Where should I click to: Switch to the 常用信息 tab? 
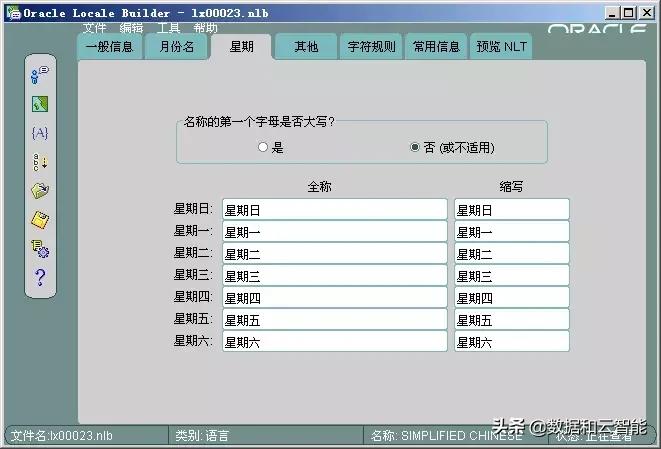(436, 46)
